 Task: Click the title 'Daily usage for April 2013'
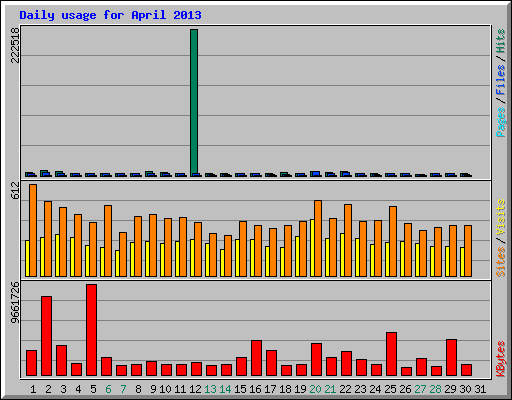(x=110, y=15)
